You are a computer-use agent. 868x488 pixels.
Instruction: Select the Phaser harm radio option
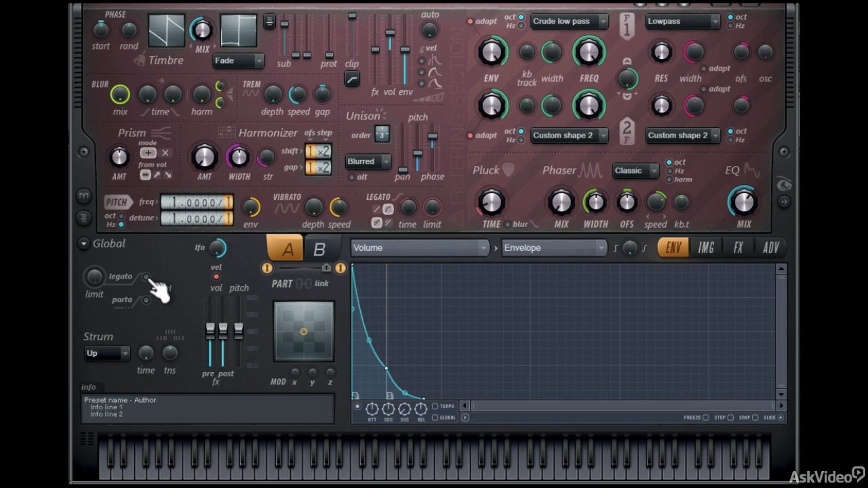(670, 179)
